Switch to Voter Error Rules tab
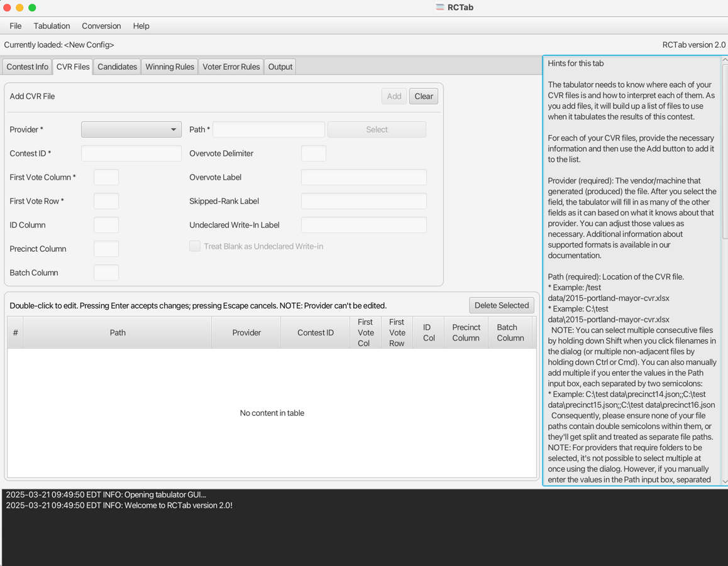Image resolution: width=728 pixels, height=566 pixels. pyautogui.click(x=231, y=67)
